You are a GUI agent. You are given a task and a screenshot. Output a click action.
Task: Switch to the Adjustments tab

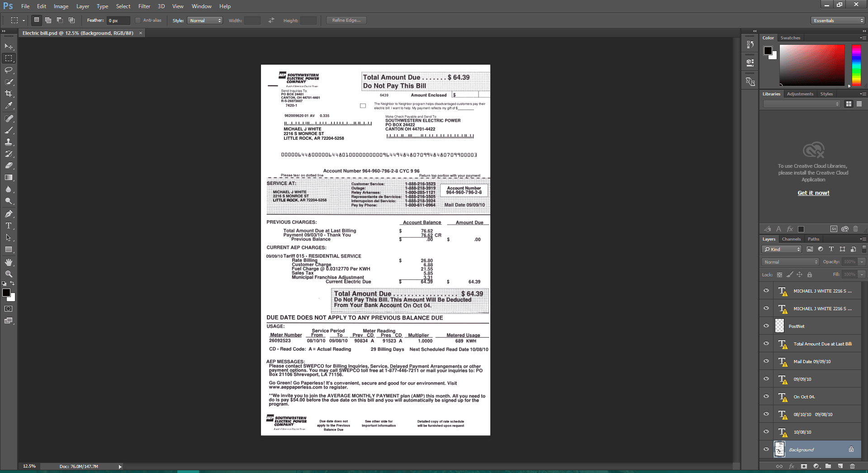tap(800, 94)
